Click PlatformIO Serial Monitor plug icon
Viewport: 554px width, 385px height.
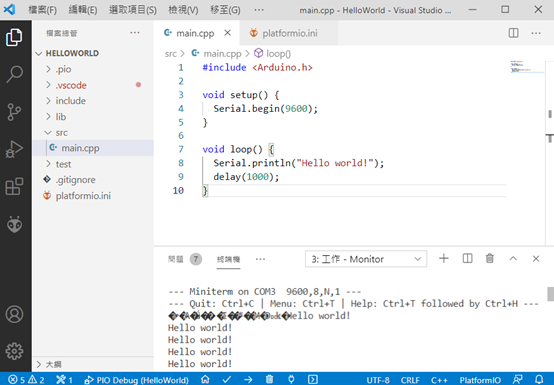291,380
